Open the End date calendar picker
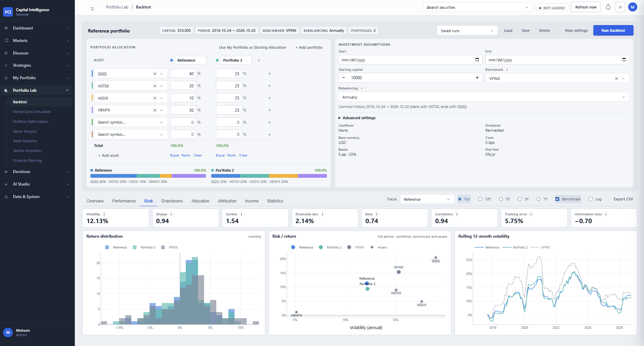644x346 pixels. 624,60
